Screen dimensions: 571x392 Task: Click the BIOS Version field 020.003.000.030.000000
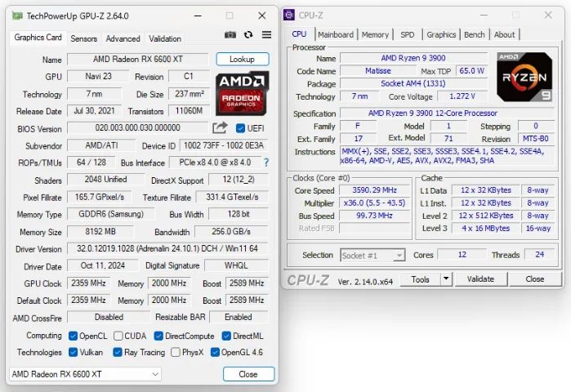(138, 127)
